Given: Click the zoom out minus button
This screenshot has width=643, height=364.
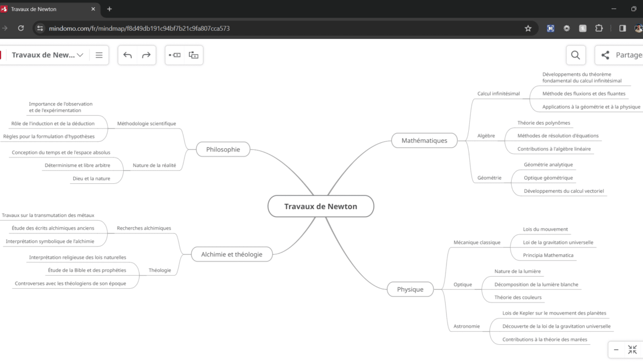Looking at the screenshot, I should tap(616, 350).
